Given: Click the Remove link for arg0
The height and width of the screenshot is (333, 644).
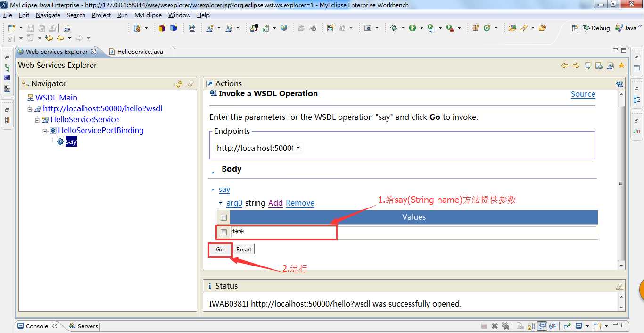Looking at the screenshot, I should click(x=300, y=203).
